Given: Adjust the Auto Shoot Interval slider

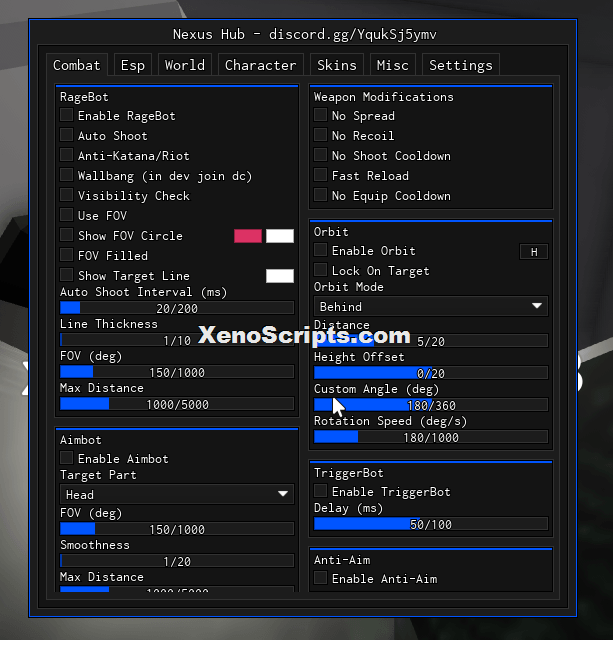Looking at the screenshot, I should coord(177,308).
